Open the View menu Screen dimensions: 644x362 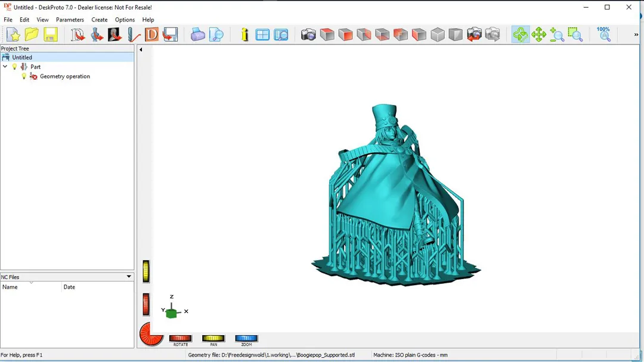(42, 20)
